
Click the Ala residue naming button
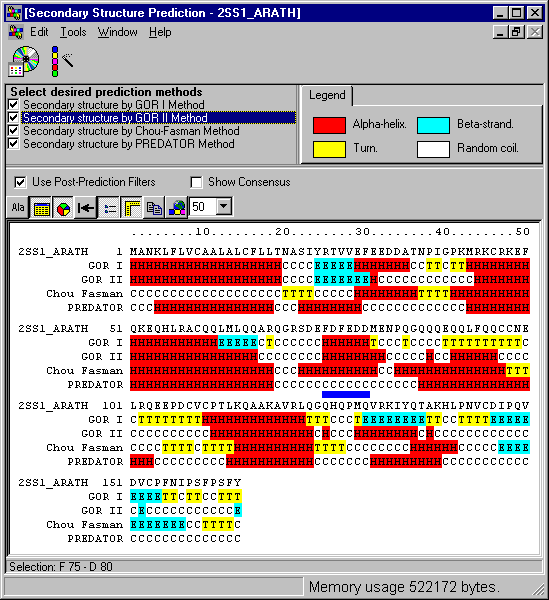(x=18, y=207)
